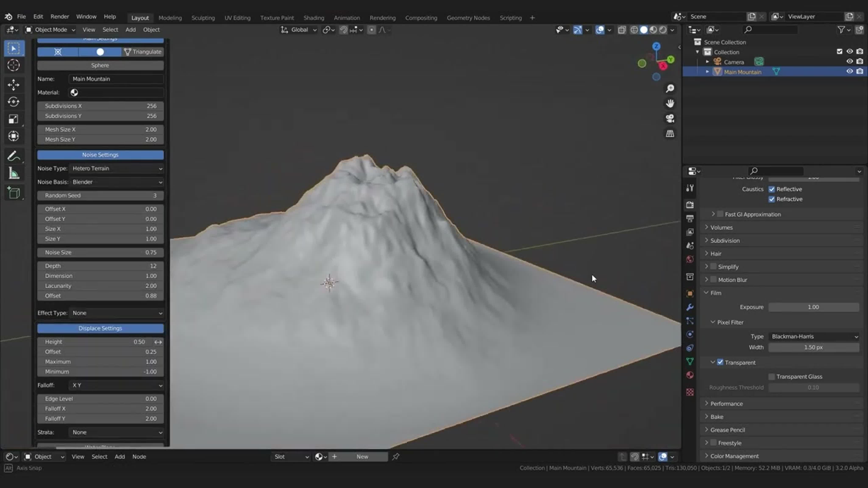This screenshot has height=488, width=868.
Task: Open Pixel Filter Type dropdown
Action: click(x=814, y=336)
